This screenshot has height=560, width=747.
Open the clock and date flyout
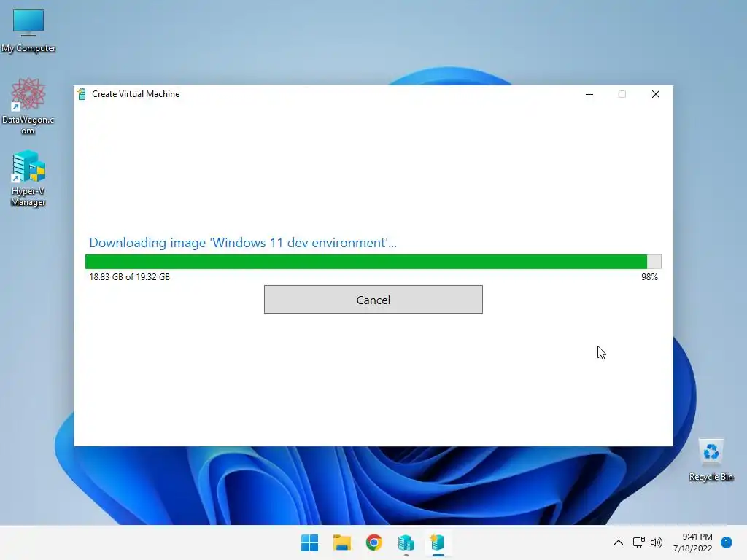point(693,542)
